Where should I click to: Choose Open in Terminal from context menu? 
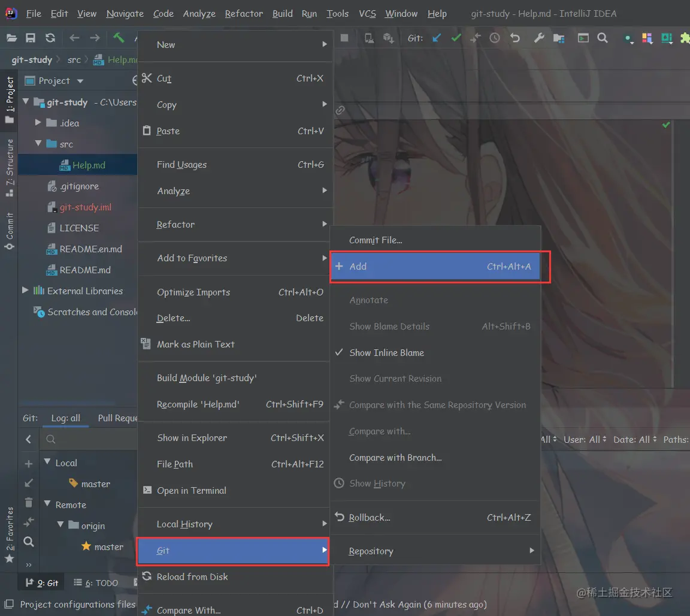point(233,491)
